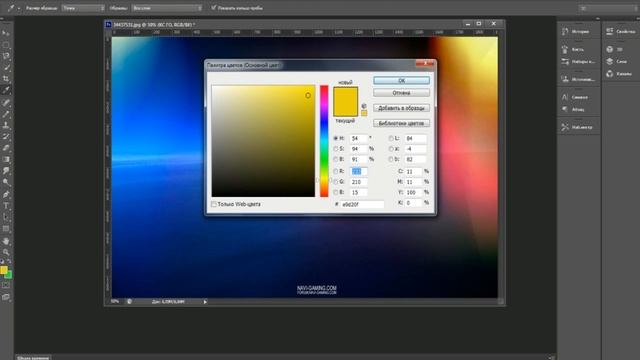Select the Gradient tool

6,160
